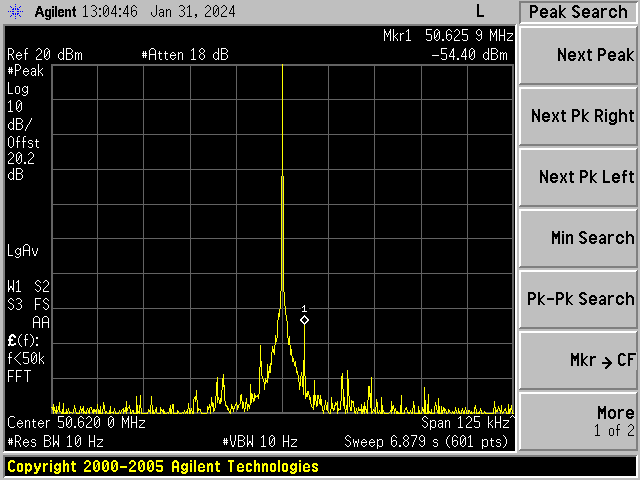Click the Sweep 6.879 s (601 pts) text
Screen dimensions: 640x480
[x=426, y=442]
